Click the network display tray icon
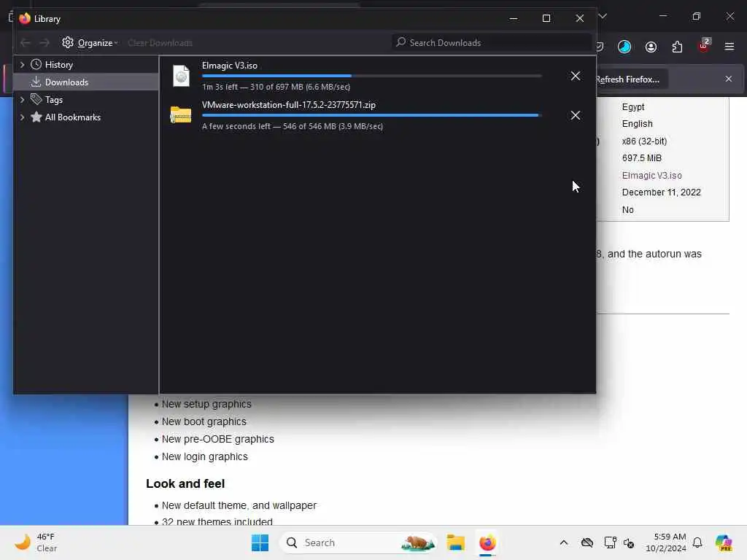 click(x=610, y=542)
